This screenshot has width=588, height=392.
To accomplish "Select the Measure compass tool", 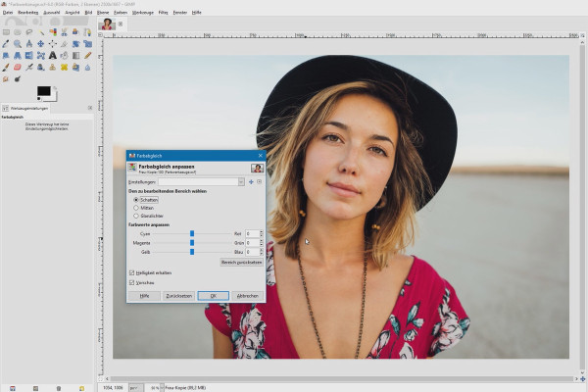I will pyautogui.click(x=29, y=44).
